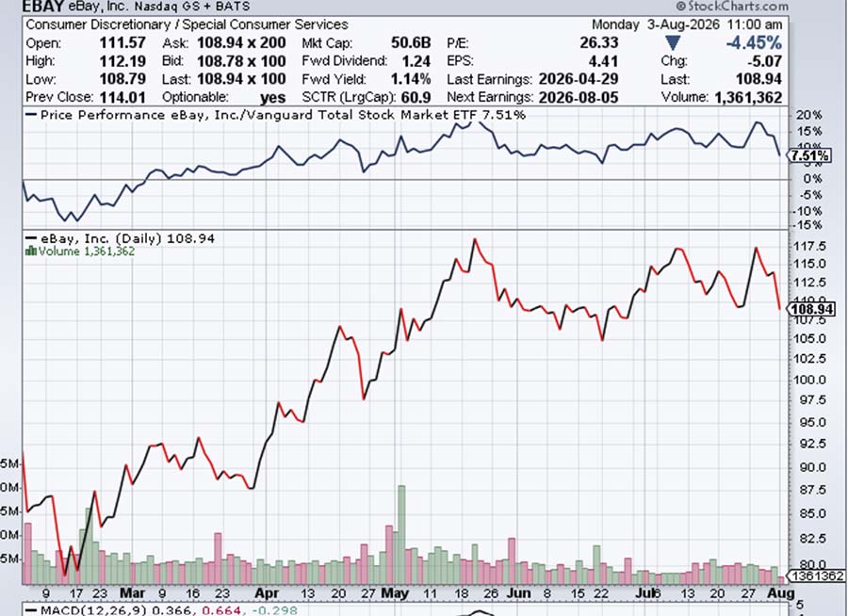Select the Fwd Dividend value 1.24

pyautogui.click(x=416, y=61)
